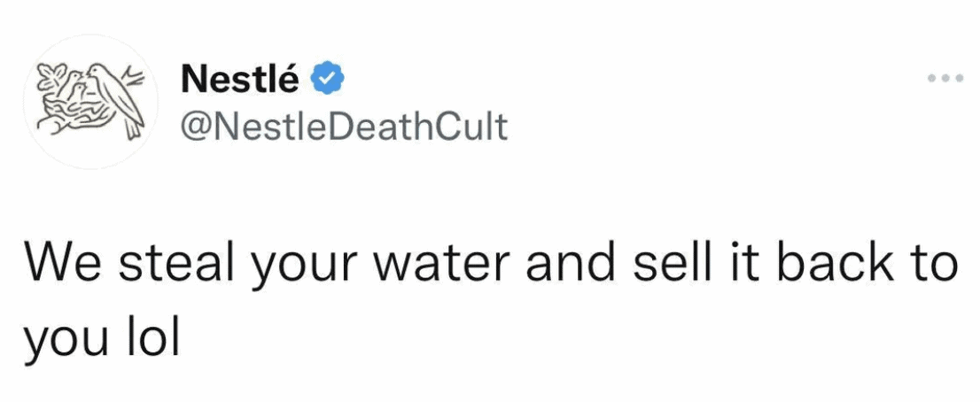Visit the @NestleDeathCult handle
The width and height of the screenshot is (980, 402).
click(x=344, y=127)
